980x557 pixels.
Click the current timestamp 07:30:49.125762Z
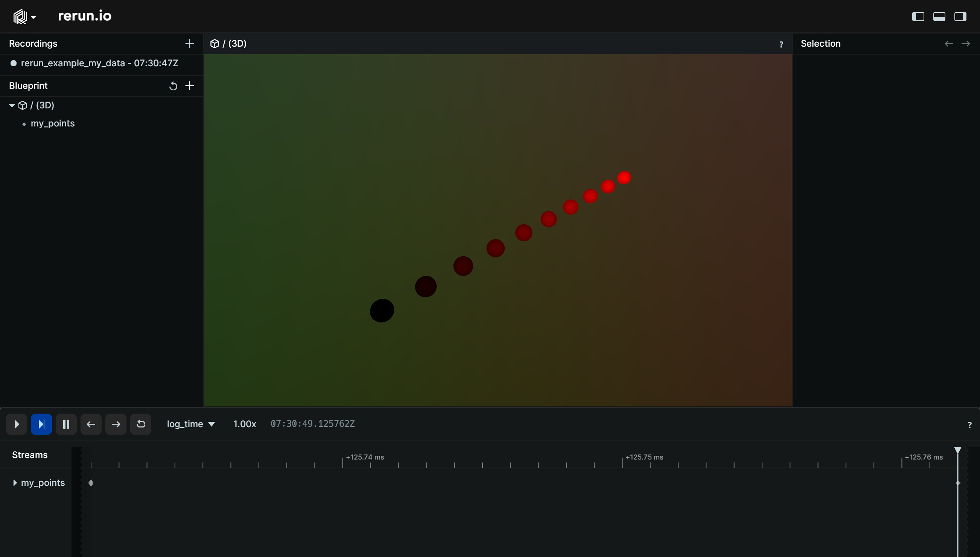pos(312,424)
